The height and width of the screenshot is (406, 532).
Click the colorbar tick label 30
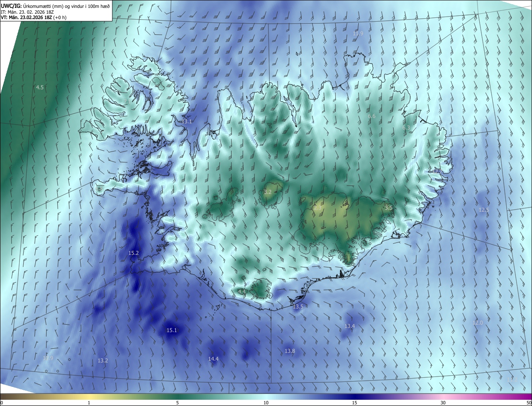click(x=443, y=403)
